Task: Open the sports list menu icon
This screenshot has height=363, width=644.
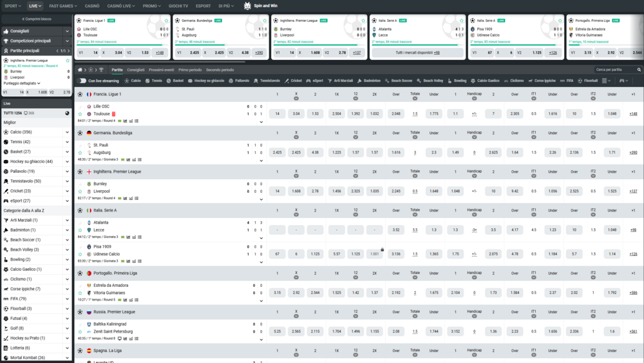Action: point(606,81)
